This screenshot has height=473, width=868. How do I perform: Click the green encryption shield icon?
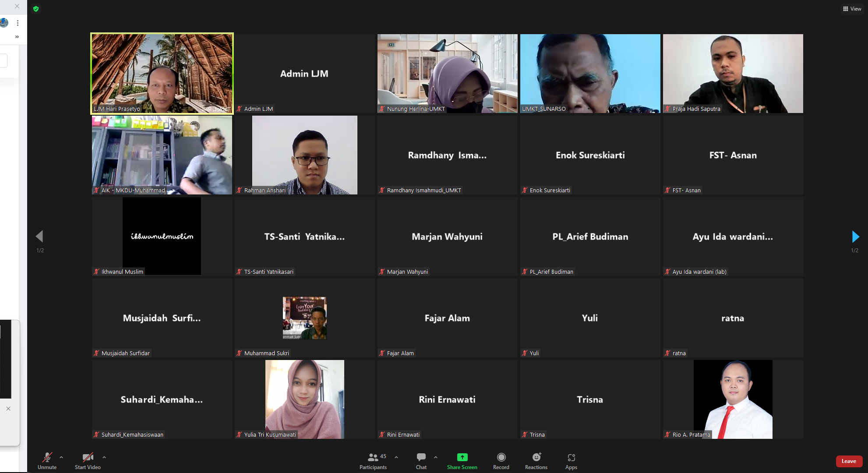(36, 9)
